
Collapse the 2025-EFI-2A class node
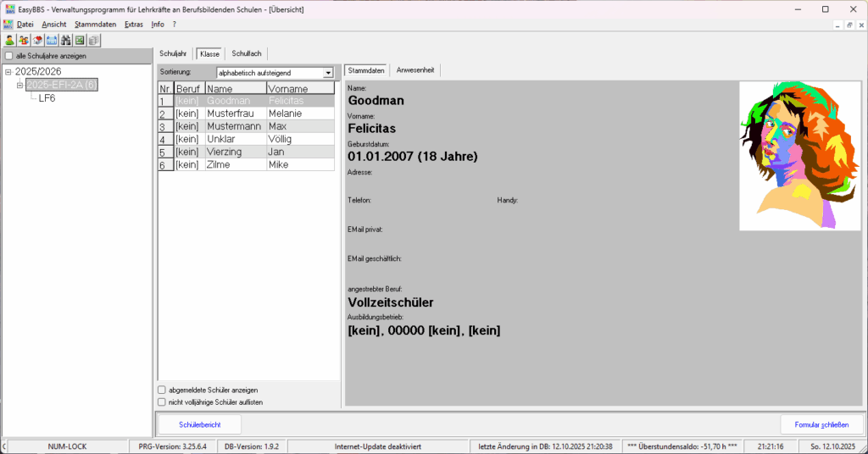coord(19,86)
